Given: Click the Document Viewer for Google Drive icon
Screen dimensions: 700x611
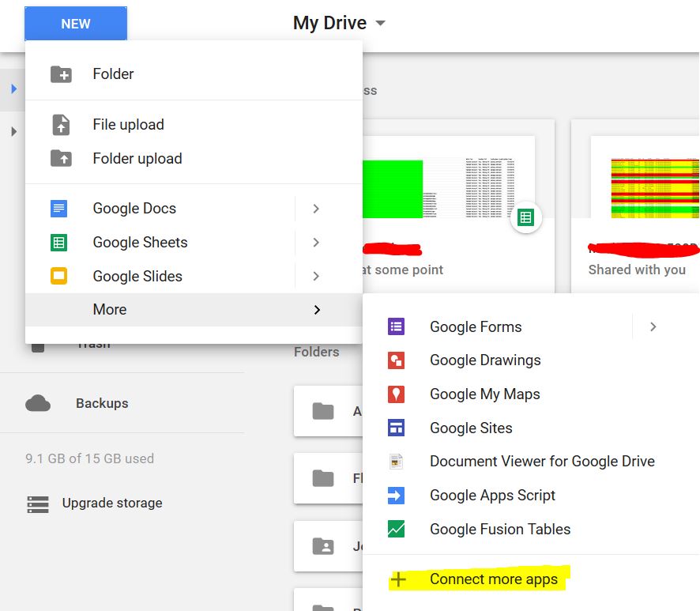Looking at the screenshot, I should click(x=396, y=462).
